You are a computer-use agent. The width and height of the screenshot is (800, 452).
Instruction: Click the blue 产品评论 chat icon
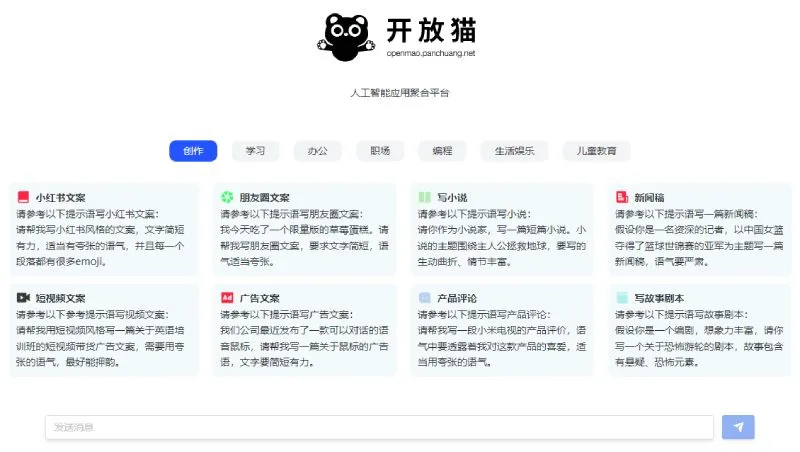(424, 297)
